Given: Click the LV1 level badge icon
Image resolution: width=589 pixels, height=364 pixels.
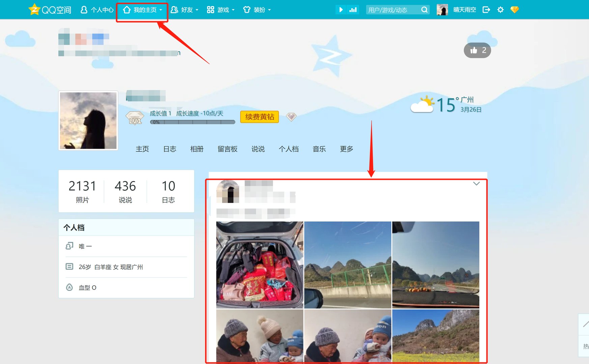Looking at the screenshot, I should [x=135, y=118].
